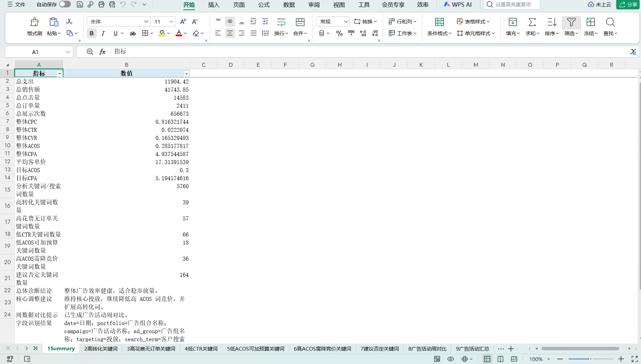Click the Undo arrow icon

[x=123, y=4]
